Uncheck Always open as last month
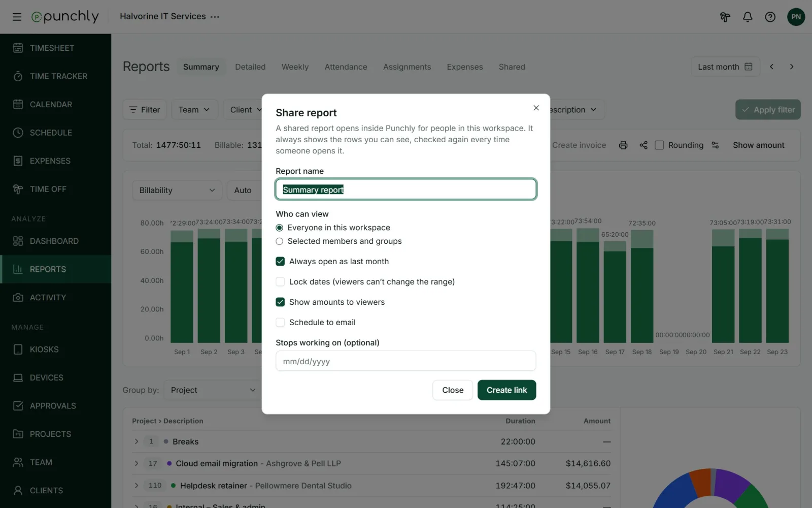The height and width of the screenshot is (508, 812). pos(280,262)
